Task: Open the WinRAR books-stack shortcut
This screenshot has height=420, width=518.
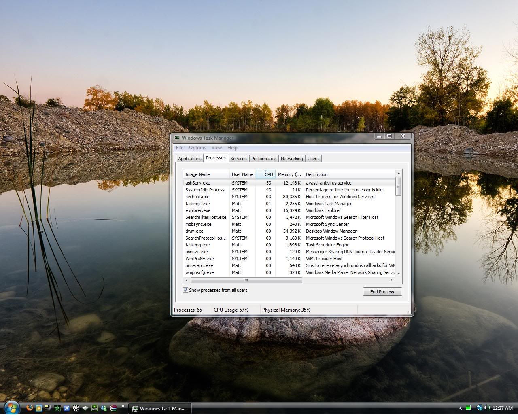Action: point(113,408)
